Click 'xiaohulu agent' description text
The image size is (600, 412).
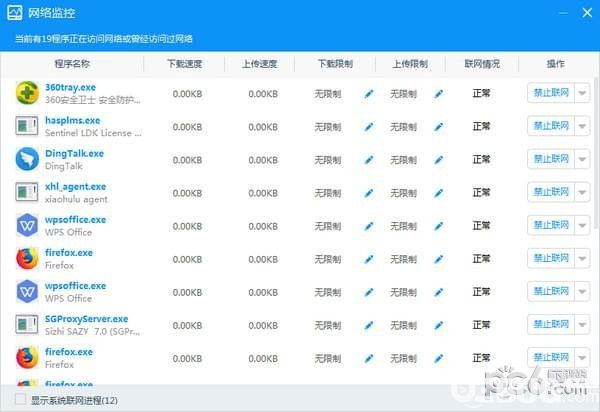76,199
